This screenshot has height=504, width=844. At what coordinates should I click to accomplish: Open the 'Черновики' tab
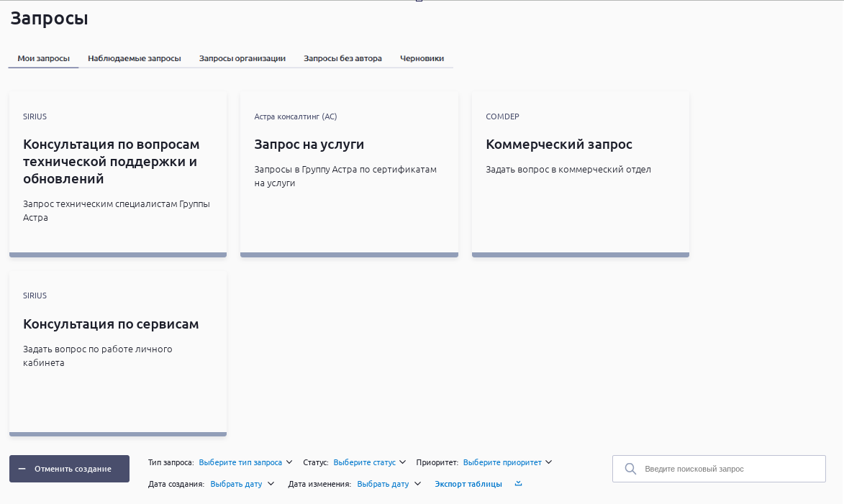coord(422,58)
